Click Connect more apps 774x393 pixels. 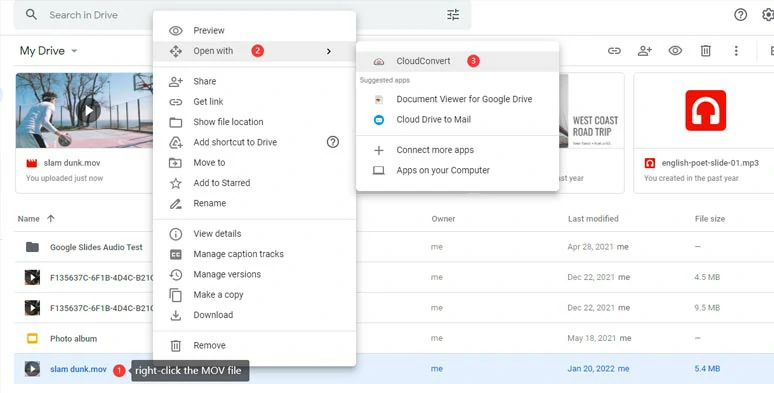[458, 150]
